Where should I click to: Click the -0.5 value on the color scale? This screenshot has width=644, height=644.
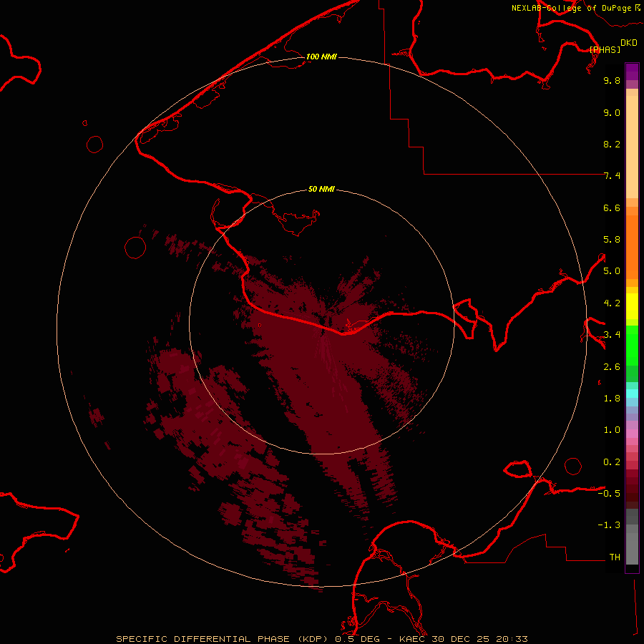coord(609,494)
